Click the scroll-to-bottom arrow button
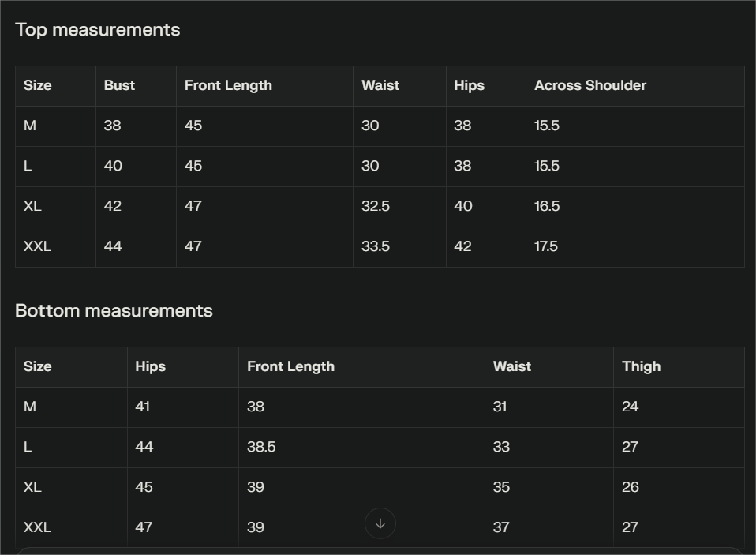Image resolution: width=756 pixels, height=555 pixels. (380, 523)
